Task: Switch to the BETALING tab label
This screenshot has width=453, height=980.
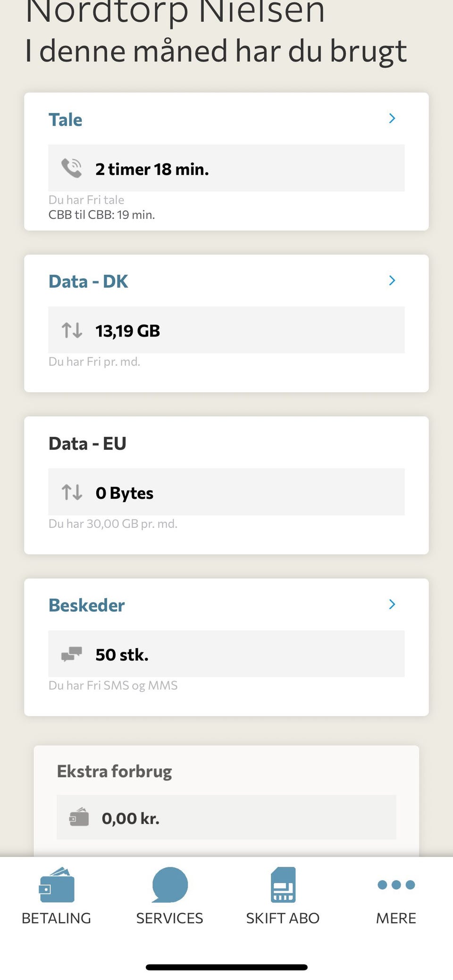Action: [57, 918]
